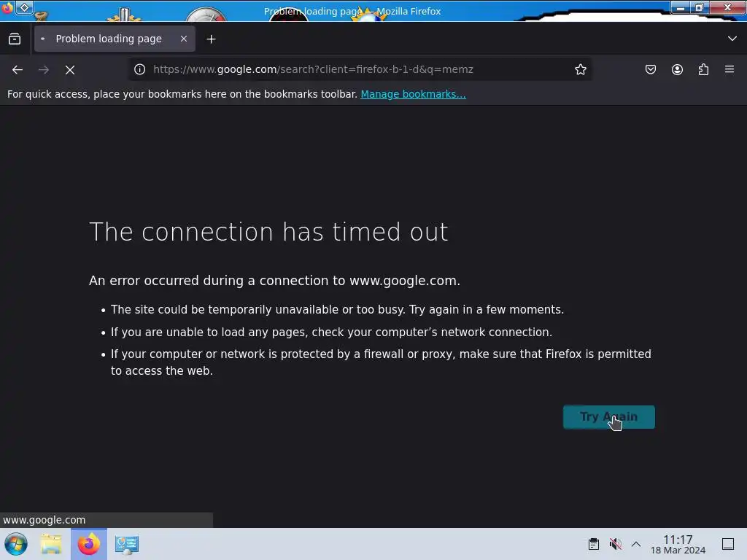The image size is (747, 560).
Task: Restore the Firefox window size
Action: pos(700,7)
